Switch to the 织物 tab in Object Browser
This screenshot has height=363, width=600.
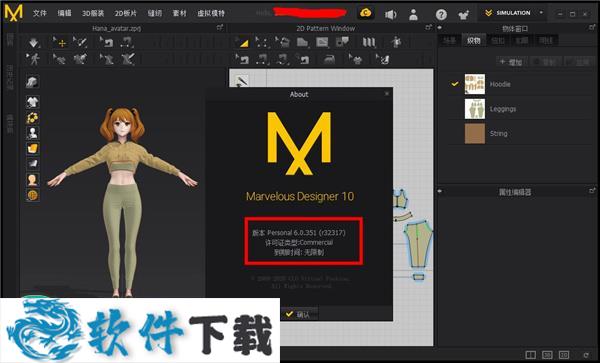[473, 40]
